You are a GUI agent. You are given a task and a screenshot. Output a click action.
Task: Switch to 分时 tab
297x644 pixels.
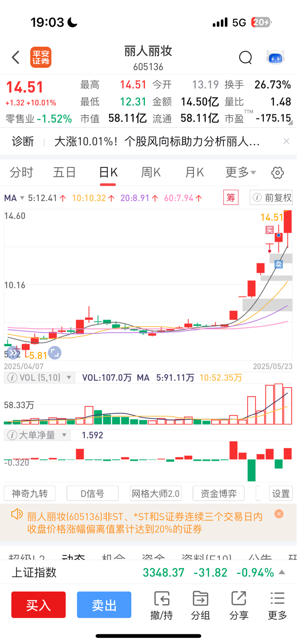point(21,173)
